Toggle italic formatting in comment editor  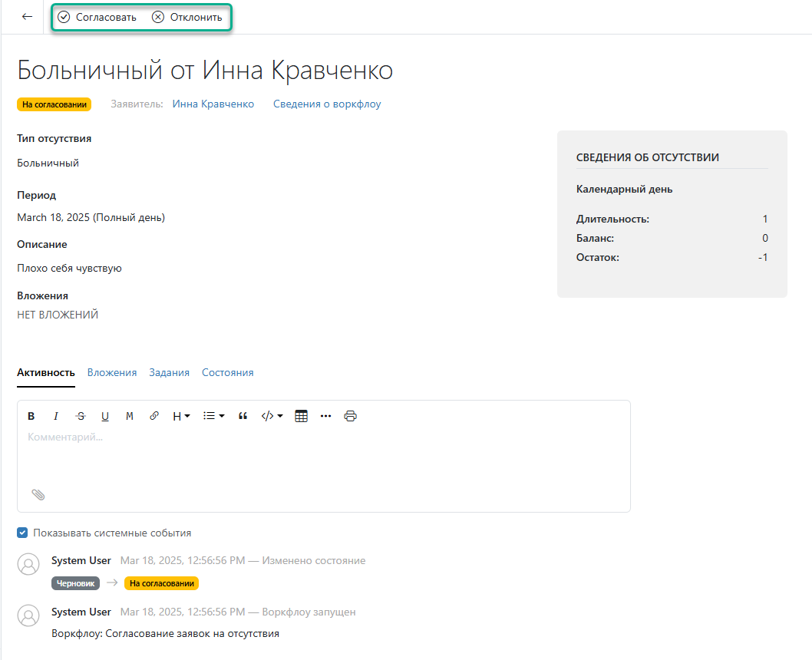pos(56,416)
